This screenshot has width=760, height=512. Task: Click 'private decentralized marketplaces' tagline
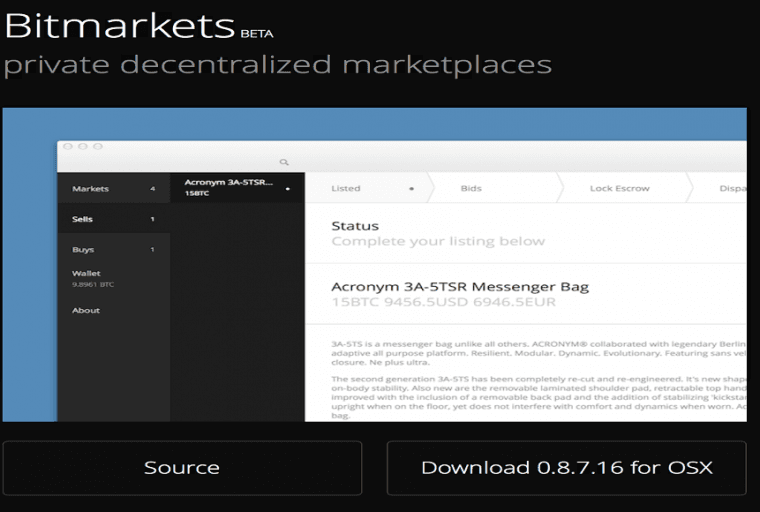coord(278,65)
